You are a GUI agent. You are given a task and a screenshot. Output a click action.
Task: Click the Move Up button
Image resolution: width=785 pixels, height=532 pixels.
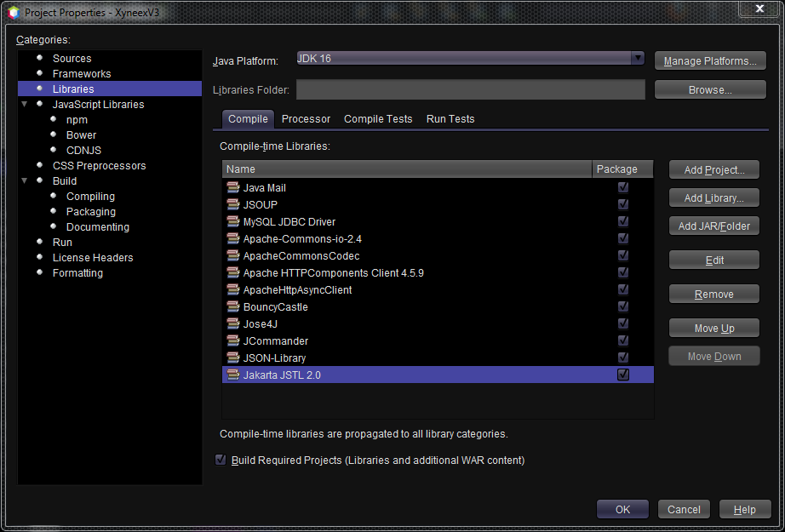(x=714, y=328)
